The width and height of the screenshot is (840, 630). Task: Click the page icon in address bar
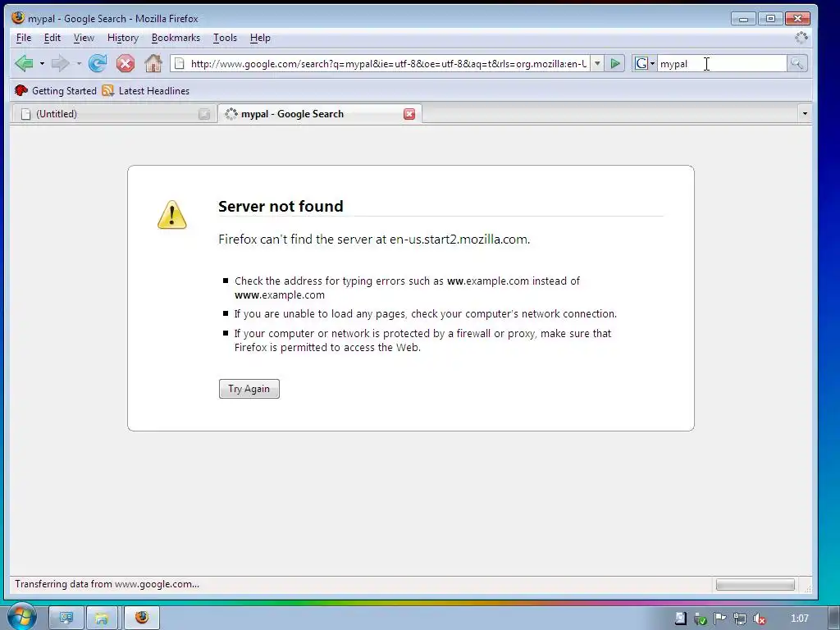tap(180, 64)
